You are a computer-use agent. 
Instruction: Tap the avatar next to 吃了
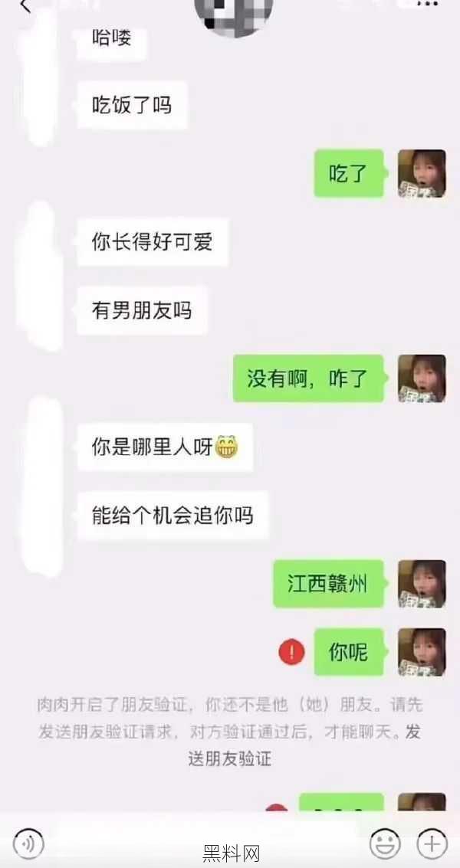tap(422, 173)
